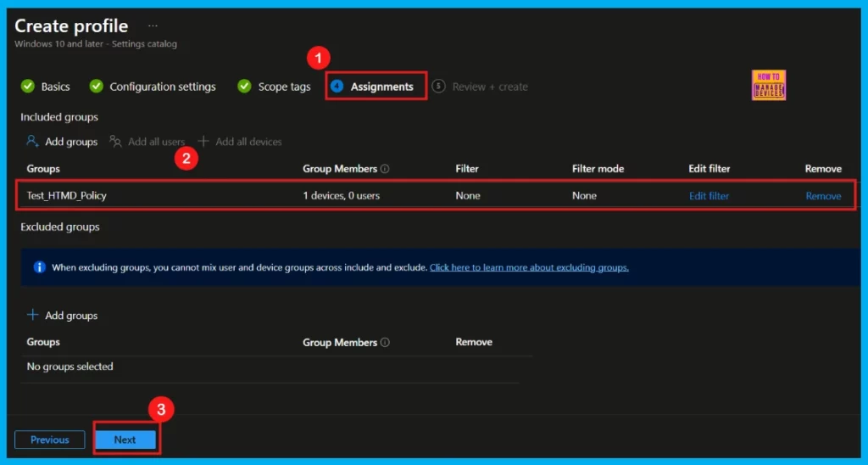
Task: Click the step 5 circle icon
Action: coord(438,87)
